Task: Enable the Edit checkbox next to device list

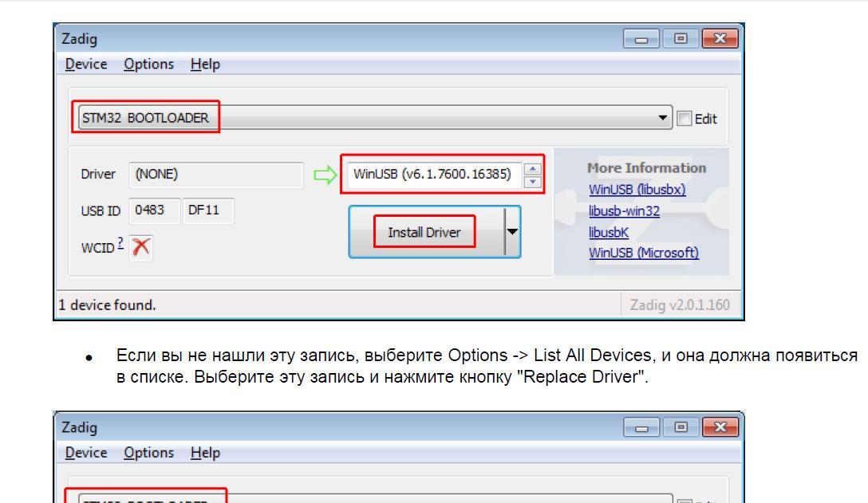Action: [682, 119]
